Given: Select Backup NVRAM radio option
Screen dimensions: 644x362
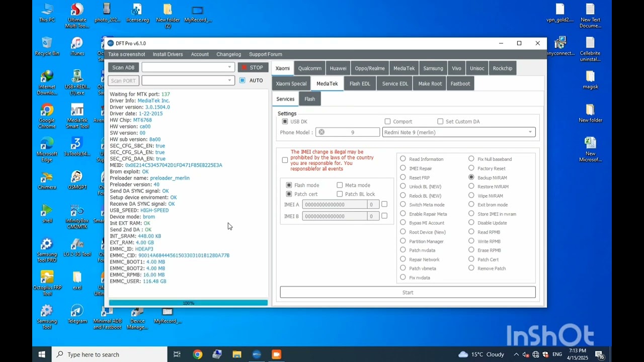Looking at the screenshot, I should point(471,177).
